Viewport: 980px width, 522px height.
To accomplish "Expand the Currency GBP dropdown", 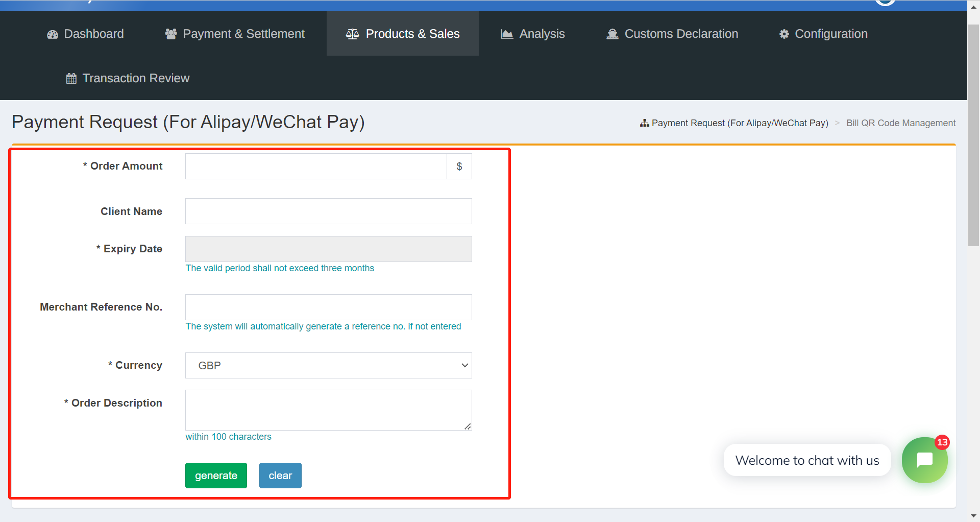I will click(329, 366).
